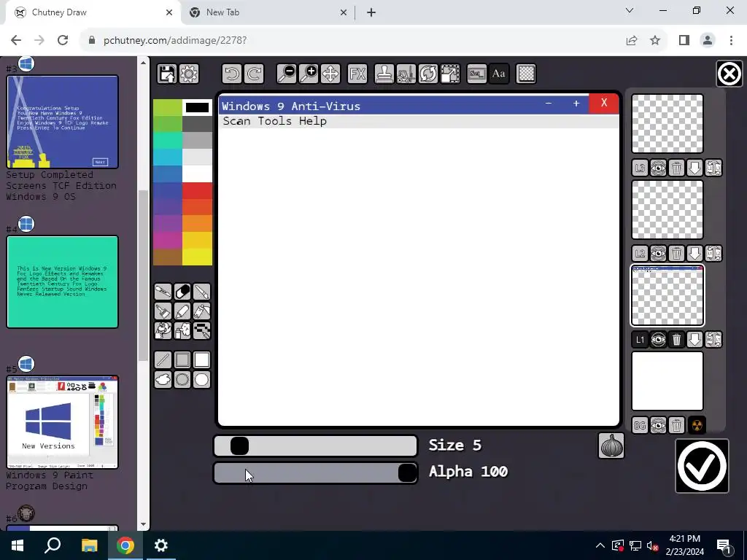Screen dimensions: 747x560
Task: Select the hand smudge tool
Action: pos(163,330)
